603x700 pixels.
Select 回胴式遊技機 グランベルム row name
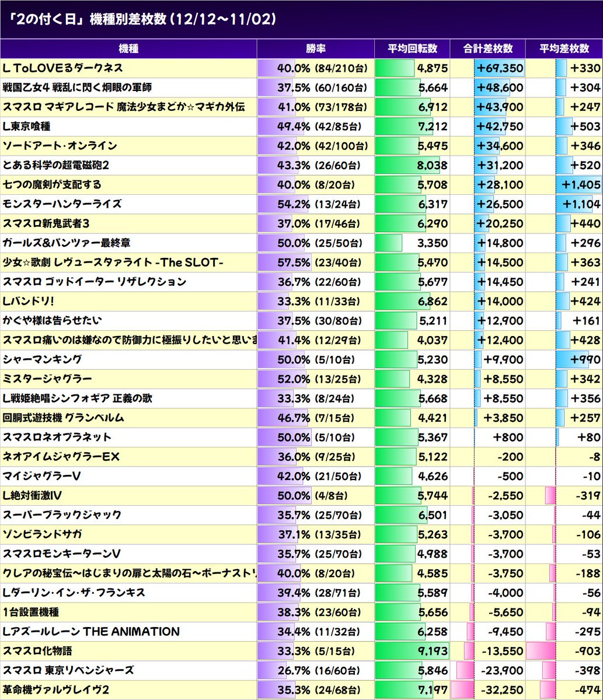coord(63,418)
